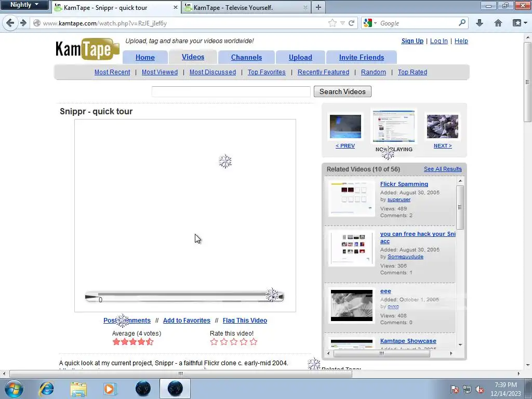Viewport: 532px width, 399px height.
Task: Reload the page with the refresh icon
Action: 352,23
